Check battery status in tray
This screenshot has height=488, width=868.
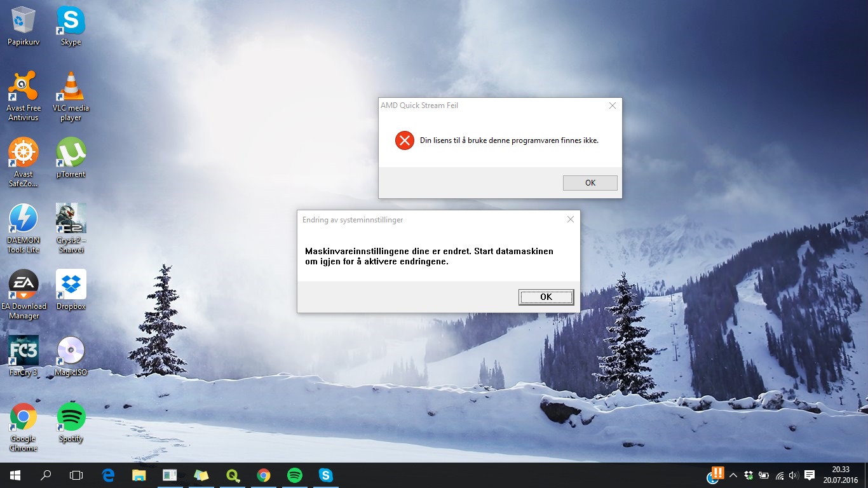[x=764, y=475]
